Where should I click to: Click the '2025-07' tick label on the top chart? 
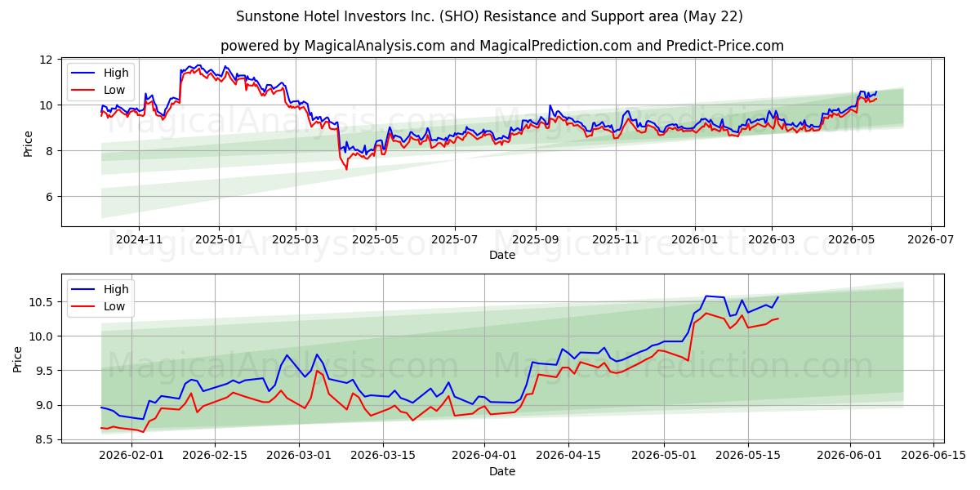pos(454,239)
